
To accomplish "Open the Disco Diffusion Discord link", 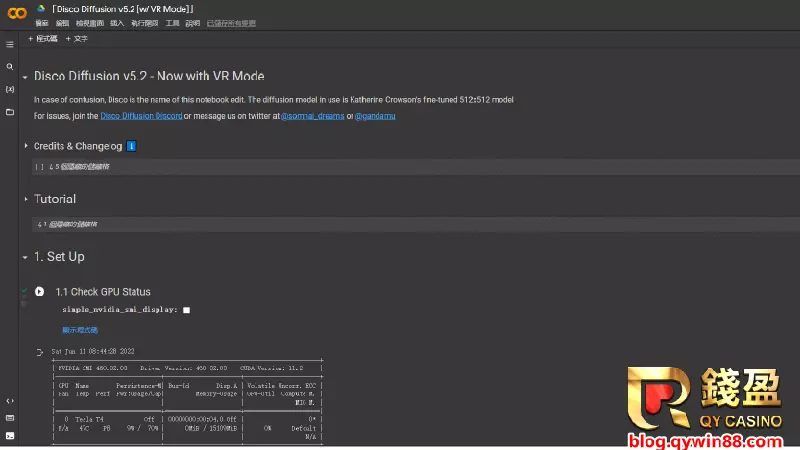I will [x=141, y=116].
